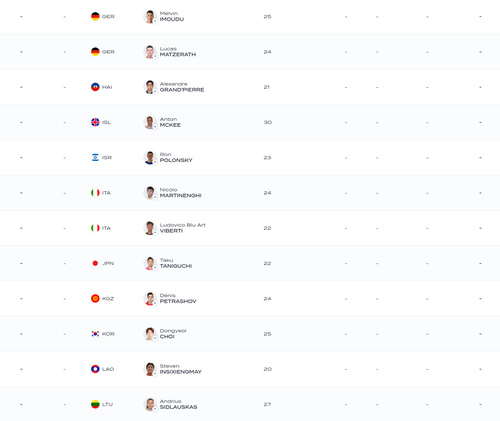This screenshot has width=500, height=421.
Task: Click the Kyrgyzstan flag icon
Action: pos(95,299)
